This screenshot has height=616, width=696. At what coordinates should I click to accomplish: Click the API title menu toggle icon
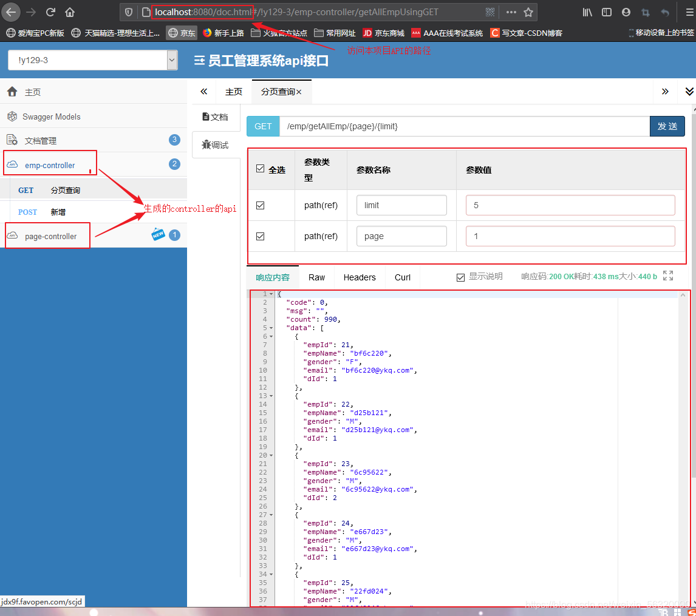pos(199,60)
